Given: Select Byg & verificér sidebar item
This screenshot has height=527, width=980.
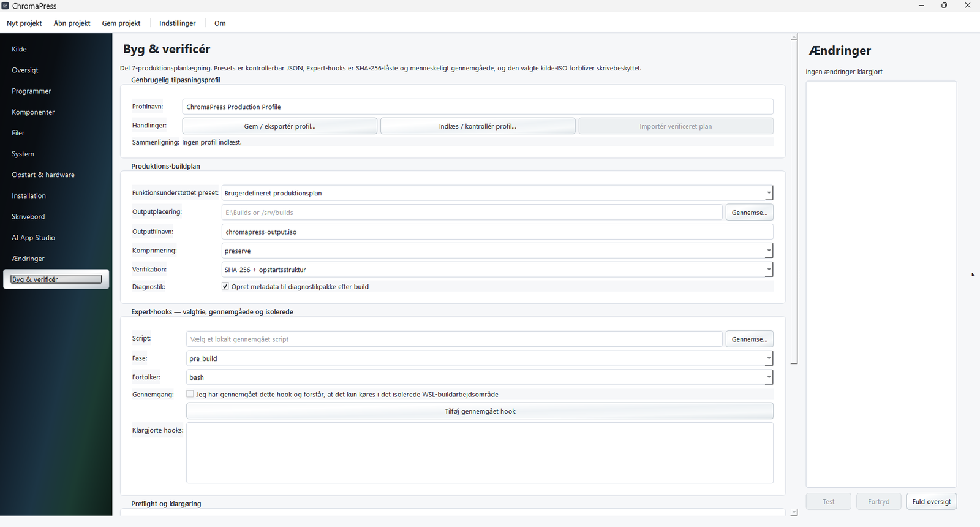Looking at the screenshot, I should (x=56, y=279).
